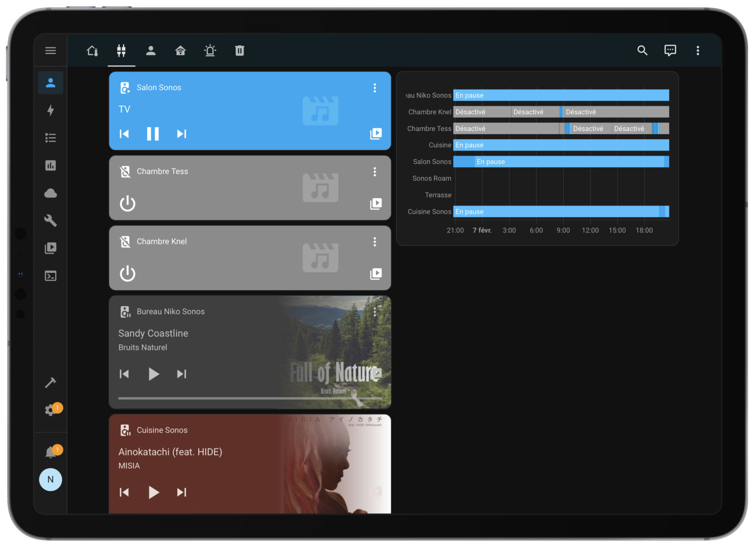Open the assistant chat bubble icon
Viewport: 756px width, 548px height.
[x=670, y=50]
